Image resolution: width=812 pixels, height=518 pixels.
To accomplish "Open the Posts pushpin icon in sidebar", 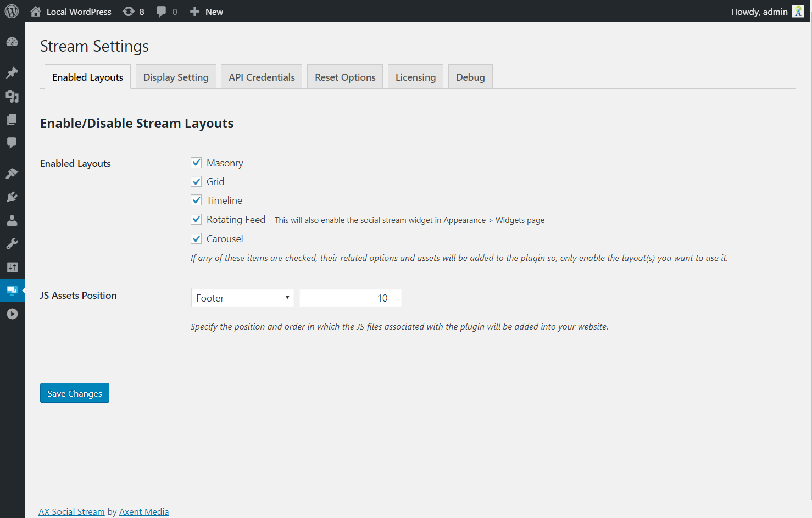I will (12, 73).
